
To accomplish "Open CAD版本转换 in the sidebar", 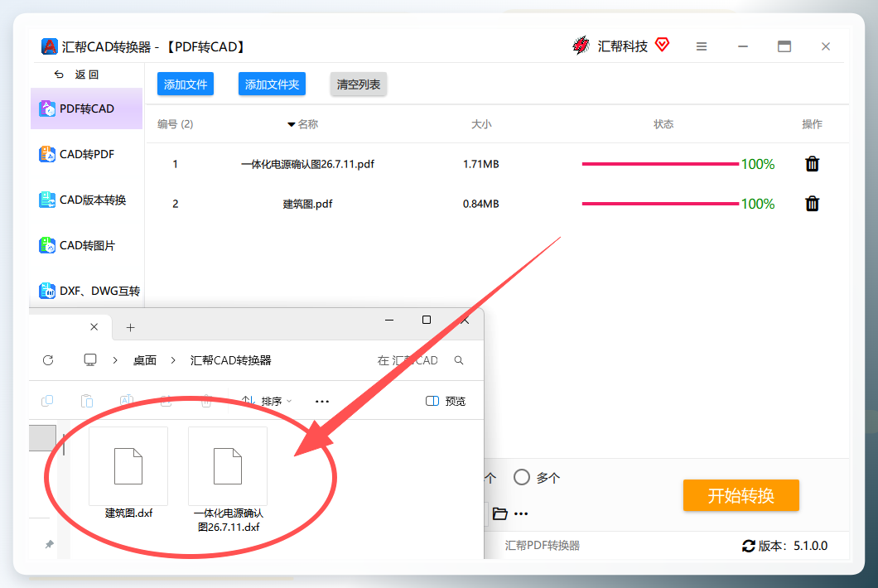I will (x=87, y=200).
